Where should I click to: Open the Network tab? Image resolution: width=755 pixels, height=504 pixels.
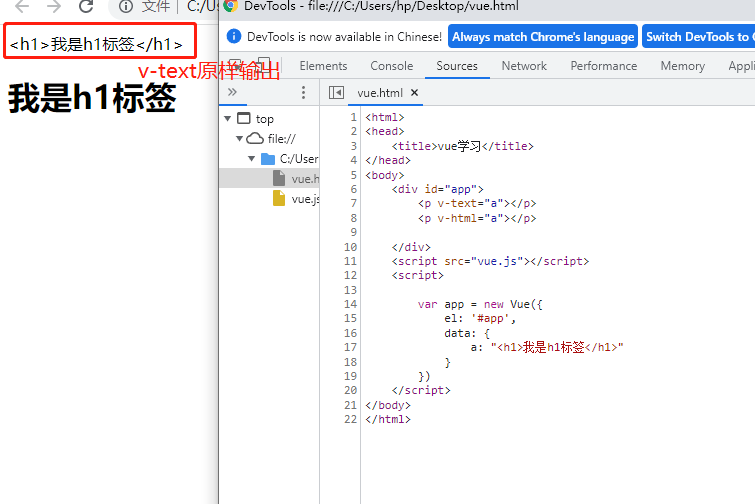[x=524, y=66]
